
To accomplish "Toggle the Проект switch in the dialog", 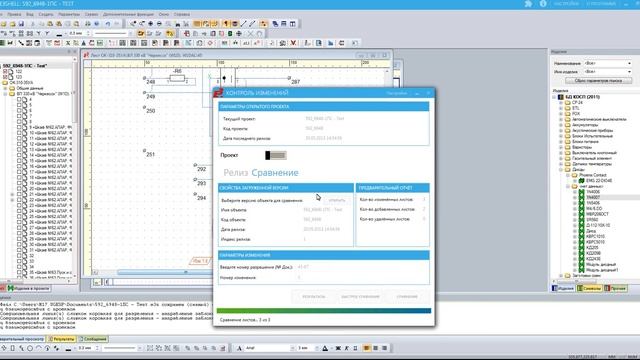I will (276, 155).
